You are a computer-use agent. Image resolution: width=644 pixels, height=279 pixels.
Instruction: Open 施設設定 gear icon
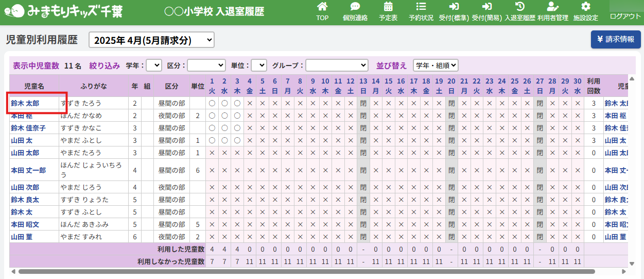(x=585, y=7)
